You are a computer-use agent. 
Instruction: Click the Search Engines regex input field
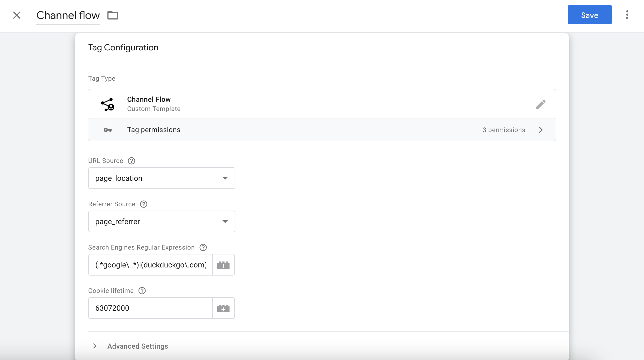click(x=150, y=265)
